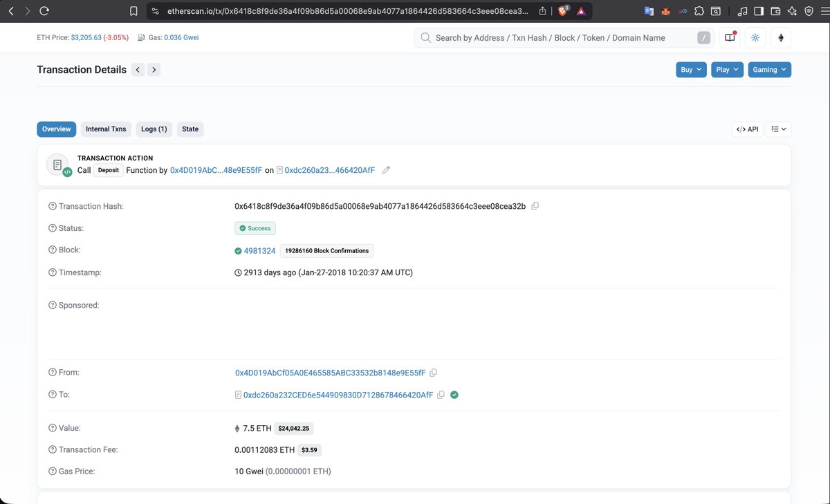Switch to Internal Txns tab

pyautogui.click(x=106, y=129)
